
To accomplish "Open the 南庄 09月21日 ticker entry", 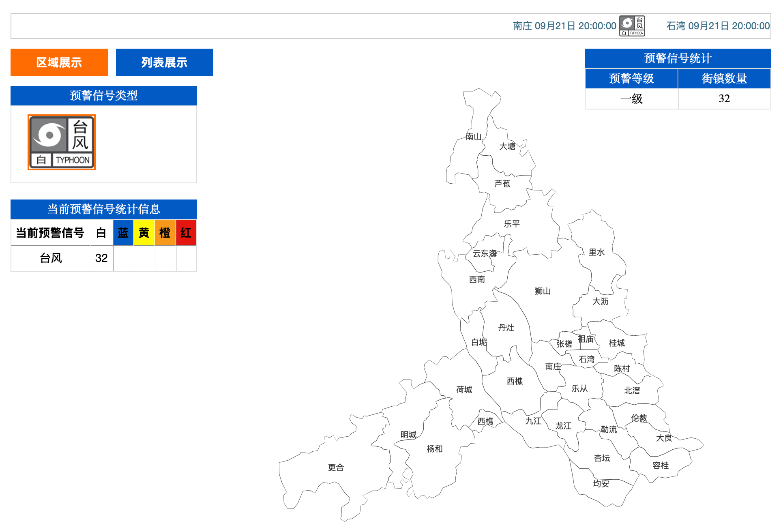I will tap(564, 26).
